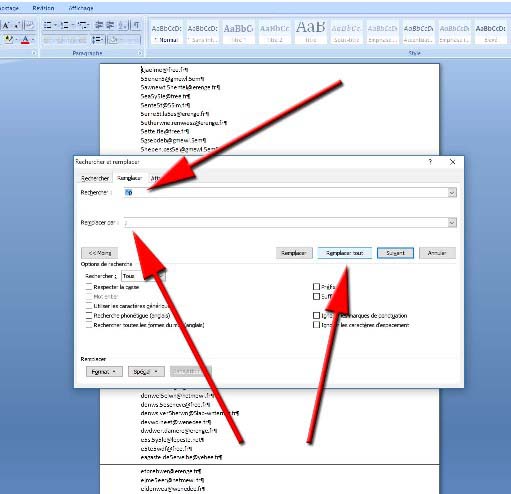
Task: Click the help question mark in the dialog
Action: click(430, 162)
